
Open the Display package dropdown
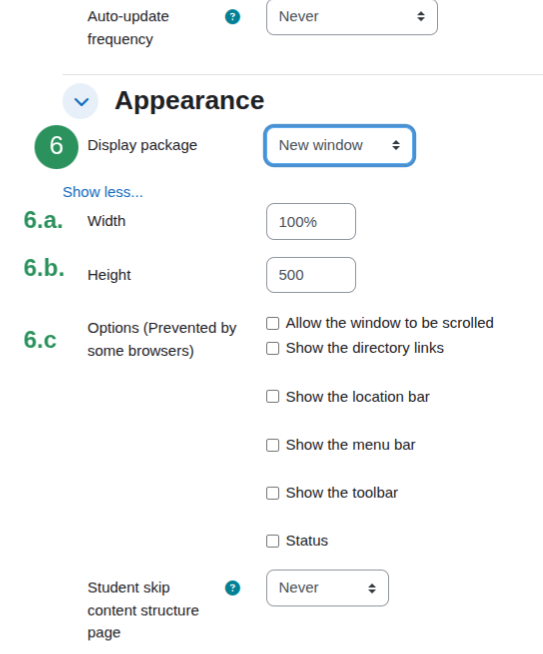click(339, 146)
